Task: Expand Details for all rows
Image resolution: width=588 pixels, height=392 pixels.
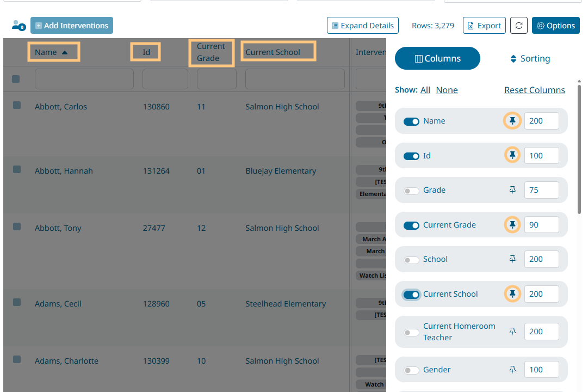Action: 362,26
